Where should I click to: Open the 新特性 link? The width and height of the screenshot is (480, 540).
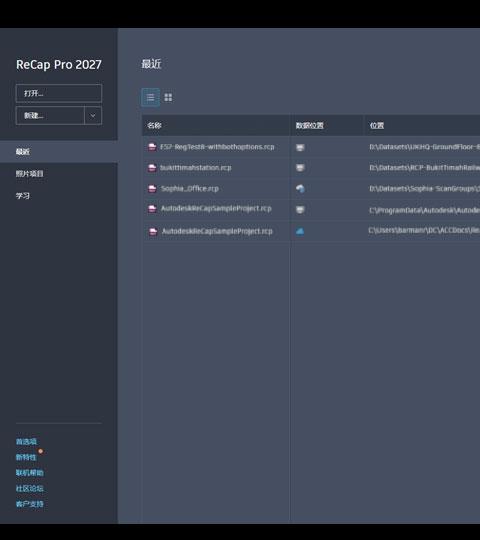click(26, 457)
